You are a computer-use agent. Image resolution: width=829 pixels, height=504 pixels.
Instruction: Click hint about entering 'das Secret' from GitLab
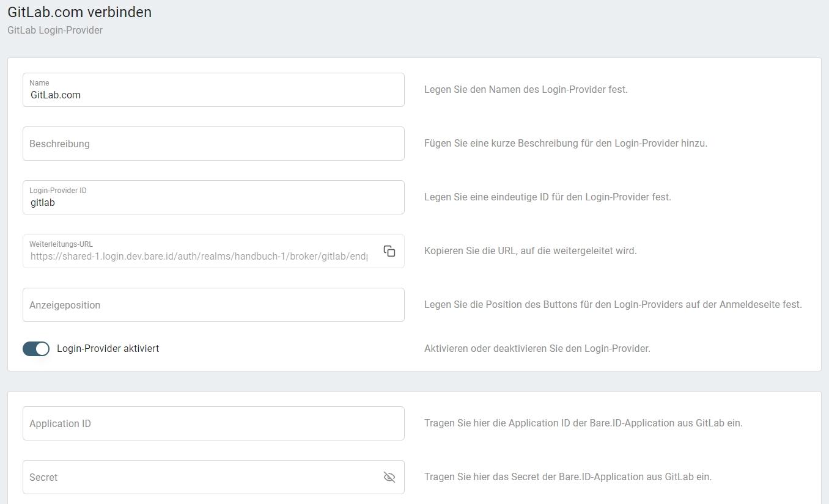568,477
